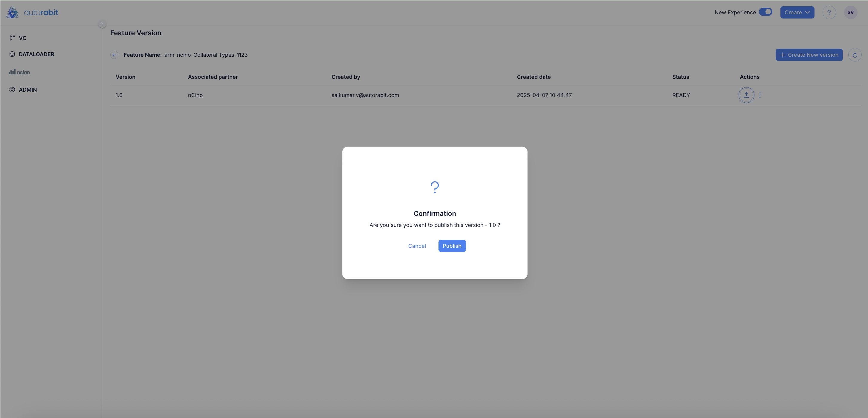The width and height of the screenshot is (868, 418).
Task: Open the three-dot actions menu for version 1.0
Action: (760, 95)
